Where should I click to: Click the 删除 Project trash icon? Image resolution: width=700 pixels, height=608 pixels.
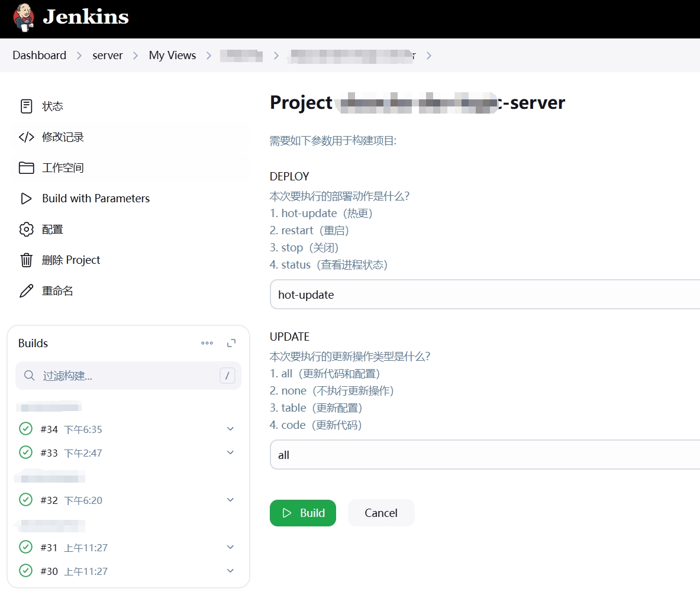click(27, 260)
